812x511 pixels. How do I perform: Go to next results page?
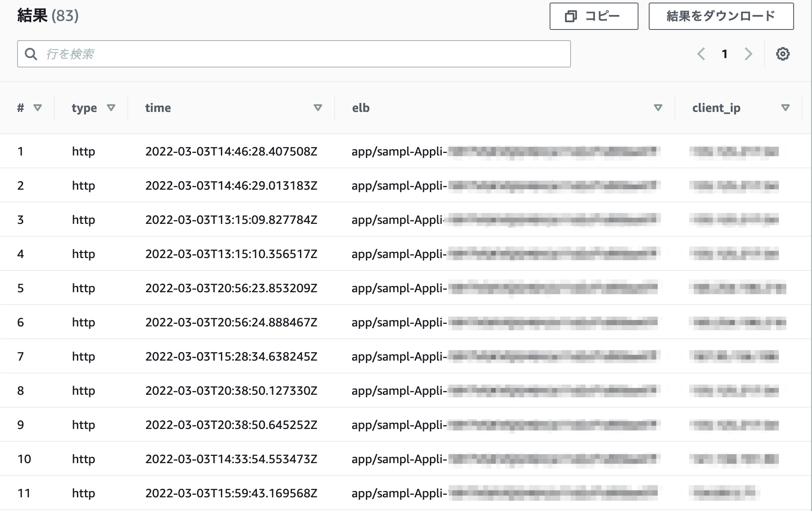pos(748,54)
